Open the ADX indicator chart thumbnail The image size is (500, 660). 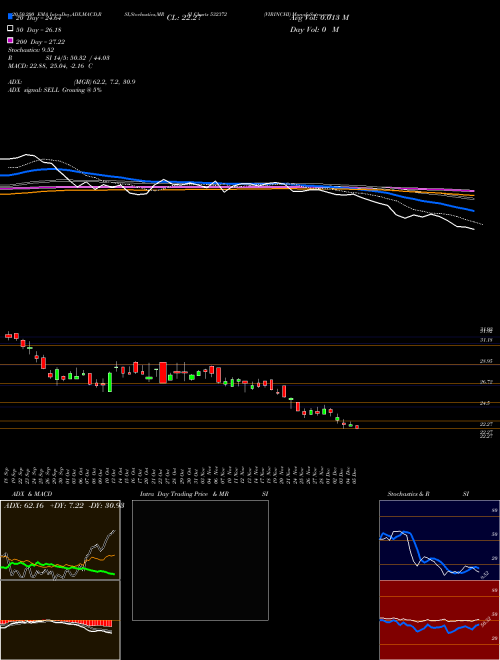[x=60, y=540]
